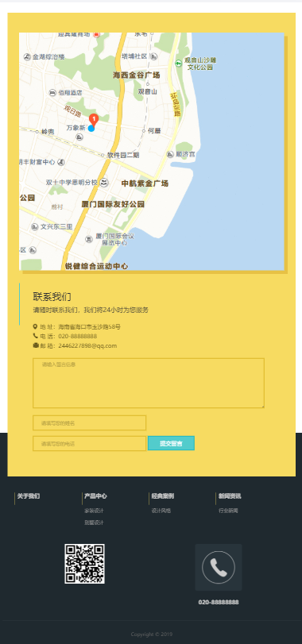Click the QR code image in footer

[85, 564]
